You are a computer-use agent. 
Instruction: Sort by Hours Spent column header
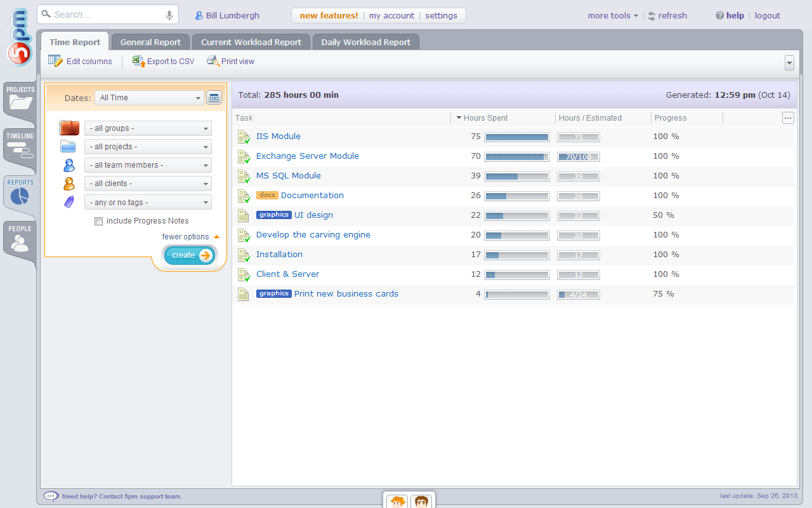pyautogui.click(x=485, y=117)
